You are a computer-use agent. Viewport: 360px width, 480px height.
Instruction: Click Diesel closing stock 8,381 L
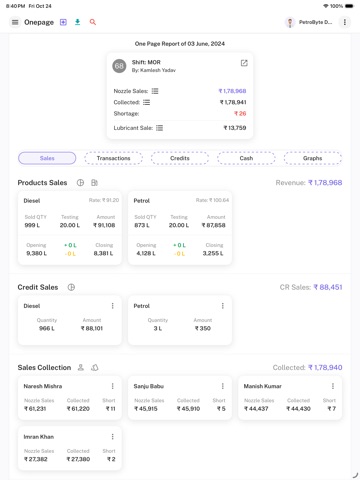pos(103,253)
